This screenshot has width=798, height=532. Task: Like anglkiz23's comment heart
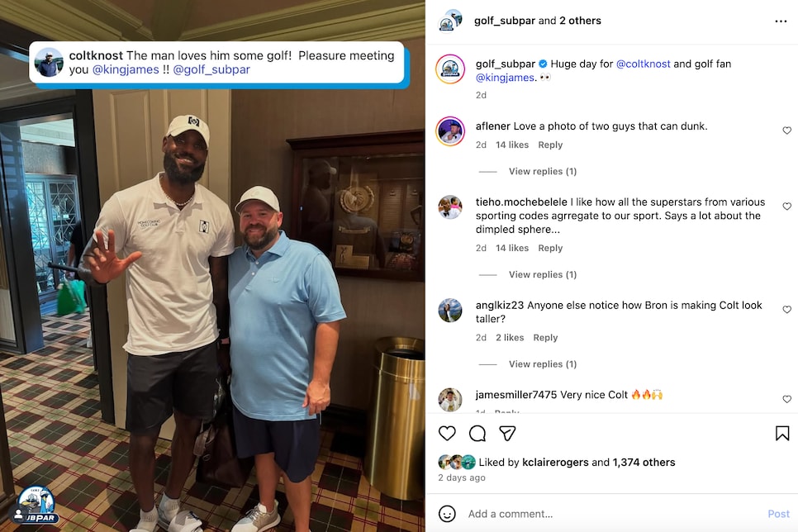point(786,310)
